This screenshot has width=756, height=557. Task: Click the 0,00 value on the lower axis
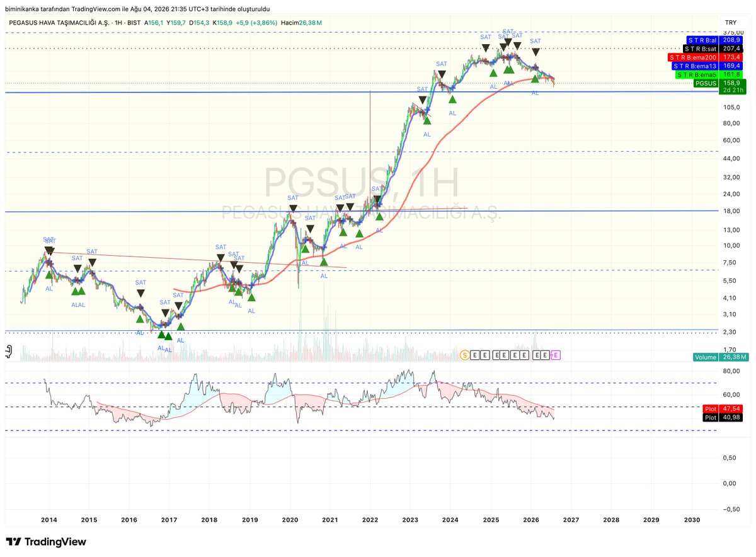tap(731, 483)
